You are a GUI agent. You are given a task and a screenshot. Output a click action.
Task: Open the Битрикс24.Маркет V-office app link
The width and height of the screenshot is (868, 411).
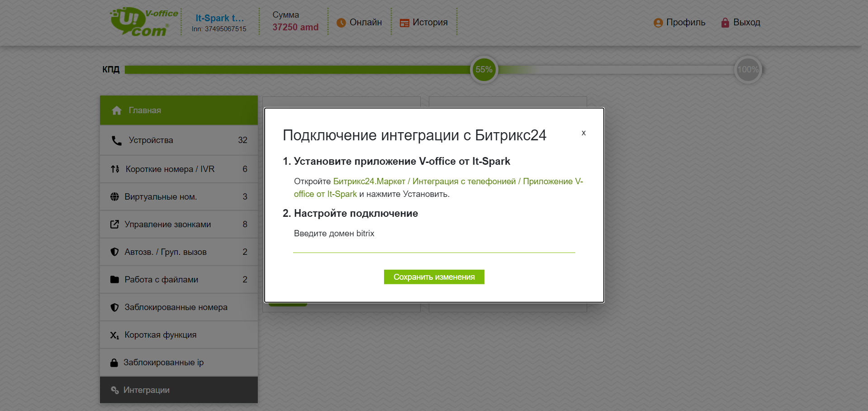click(438, 187)
